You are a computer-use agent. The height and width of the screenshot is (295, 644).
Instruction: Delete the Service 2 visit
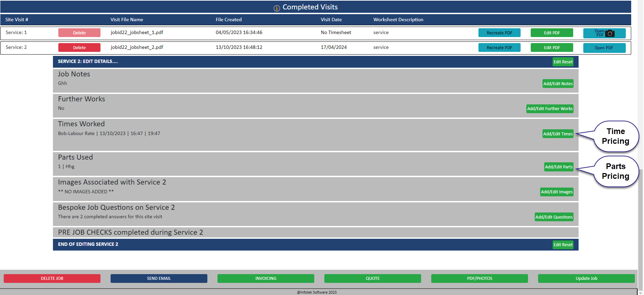point(79,47)
